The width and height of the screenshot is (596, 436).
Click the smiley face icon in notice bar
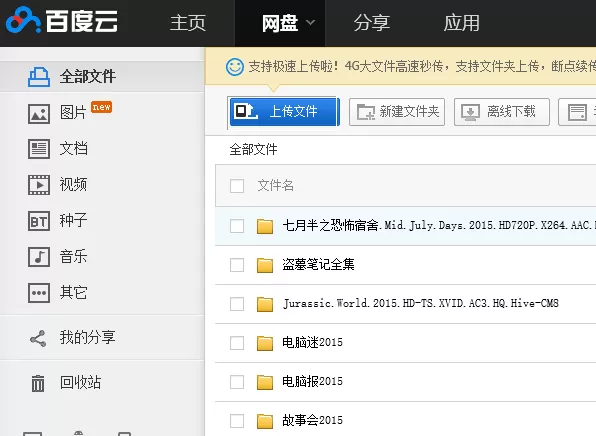click(x=235, y=67)
